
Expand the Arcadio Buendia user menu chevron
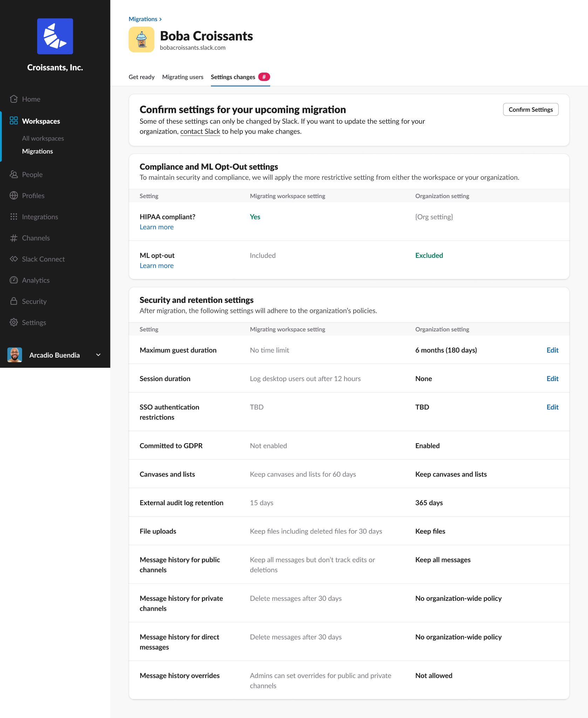98,355
